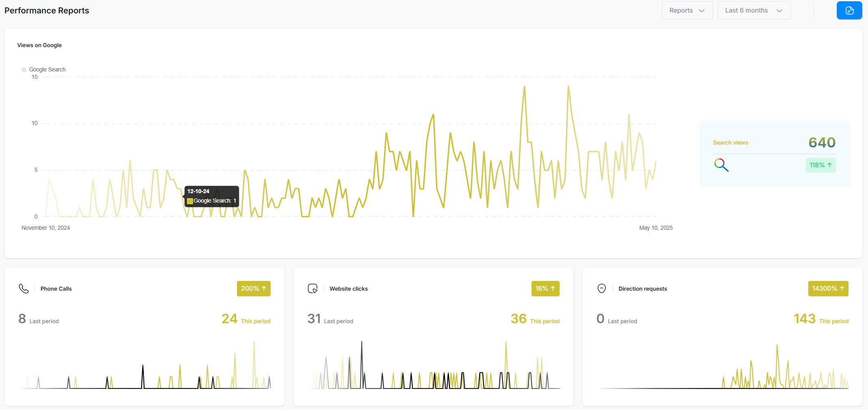Click the 640 search views number

822,142
